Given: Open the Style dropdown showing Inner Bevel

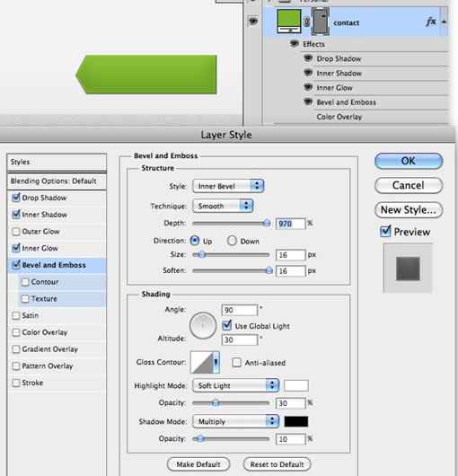Looking at the screenshot, I should [228, 186].
